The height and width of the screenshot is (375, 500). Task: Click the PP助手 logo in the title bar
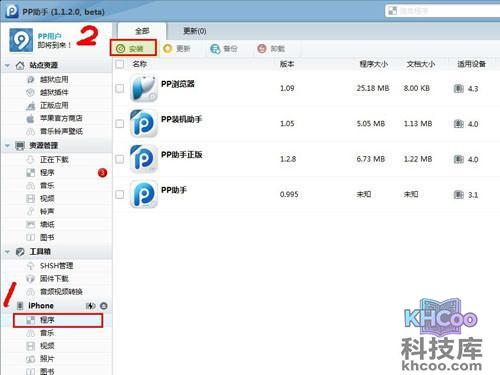point(12,11)
